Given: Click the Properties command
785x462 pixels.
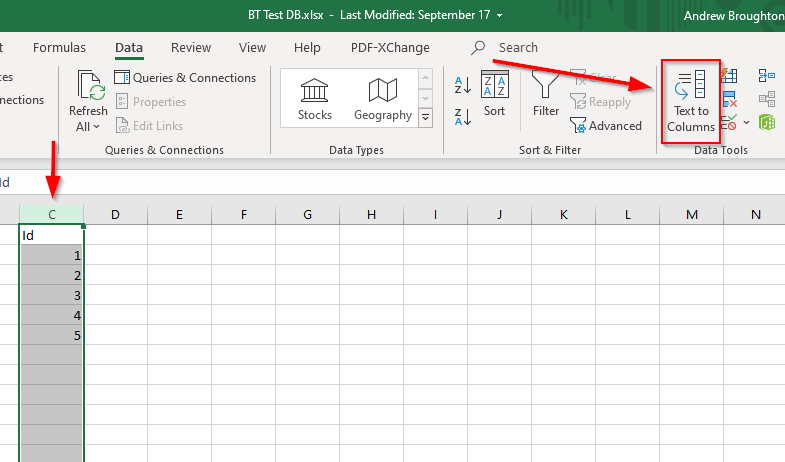Looking at the screenshot, I should pos(151,102).
